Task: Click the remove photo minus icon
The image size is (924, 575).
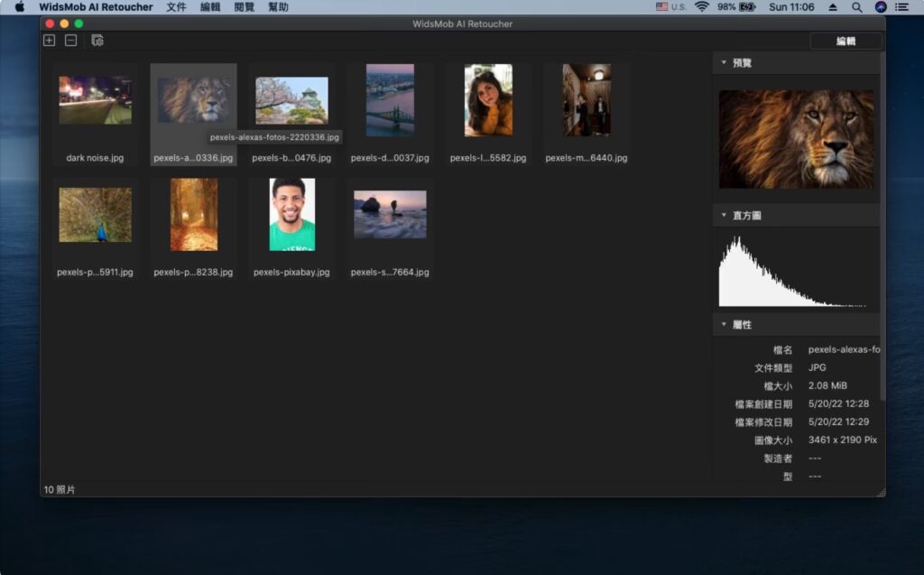Action: (x=71, y=40)
